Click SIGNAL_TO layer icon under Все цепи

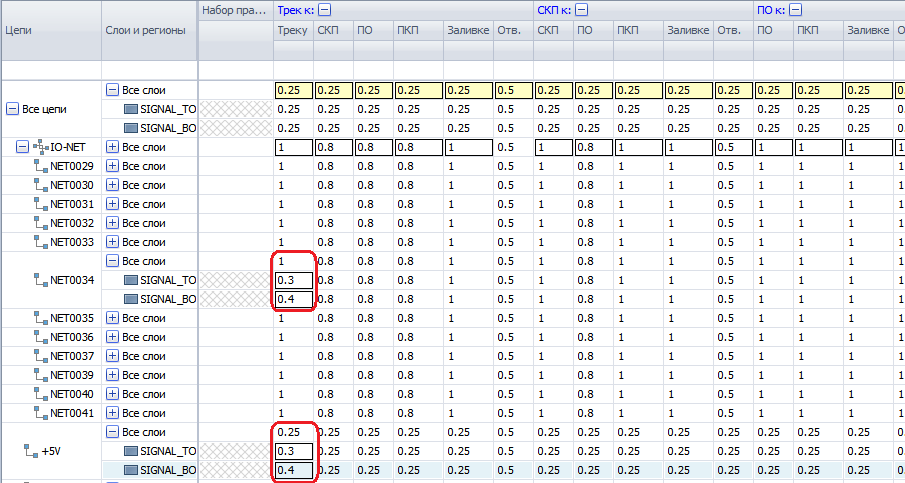click(130, 109)
